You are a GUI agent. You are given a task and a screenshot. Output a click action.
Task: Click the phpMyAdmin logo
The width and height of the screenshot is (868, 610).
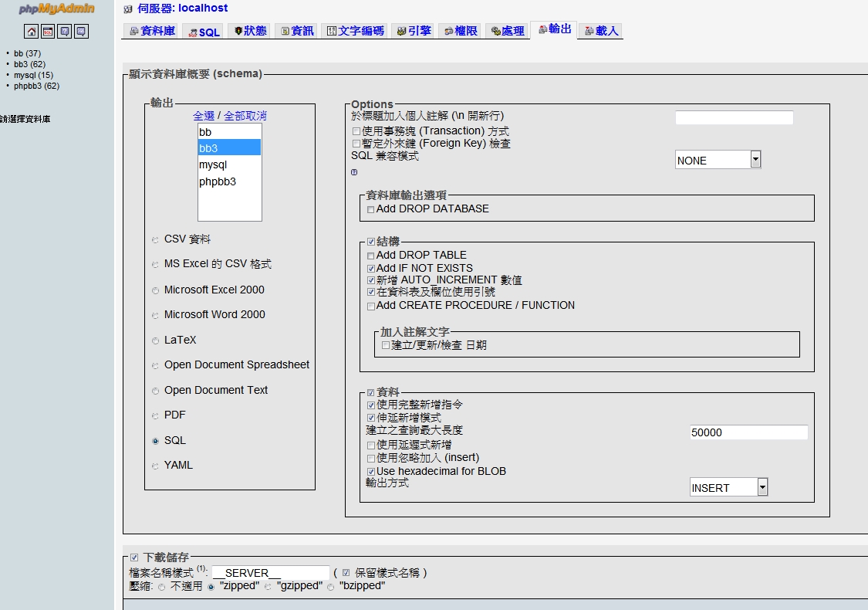click(56, 8)
